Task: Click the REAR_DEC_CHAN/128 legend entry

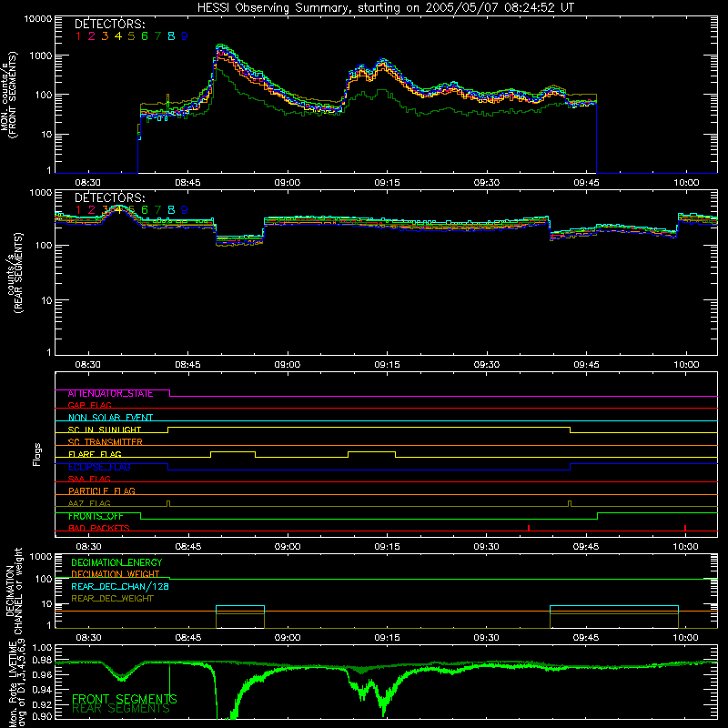Action: [120, 586]
